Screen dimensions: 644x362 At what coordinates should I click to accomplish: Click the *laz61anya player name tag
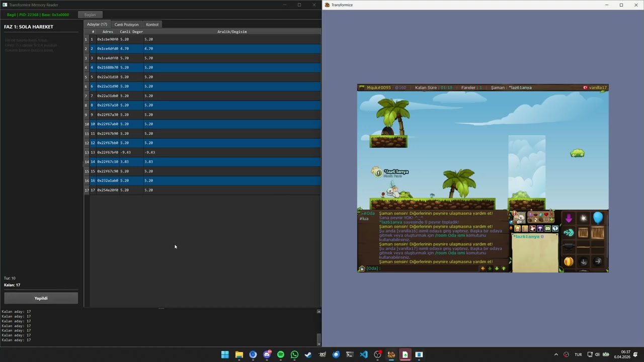[x=396, y=172]
